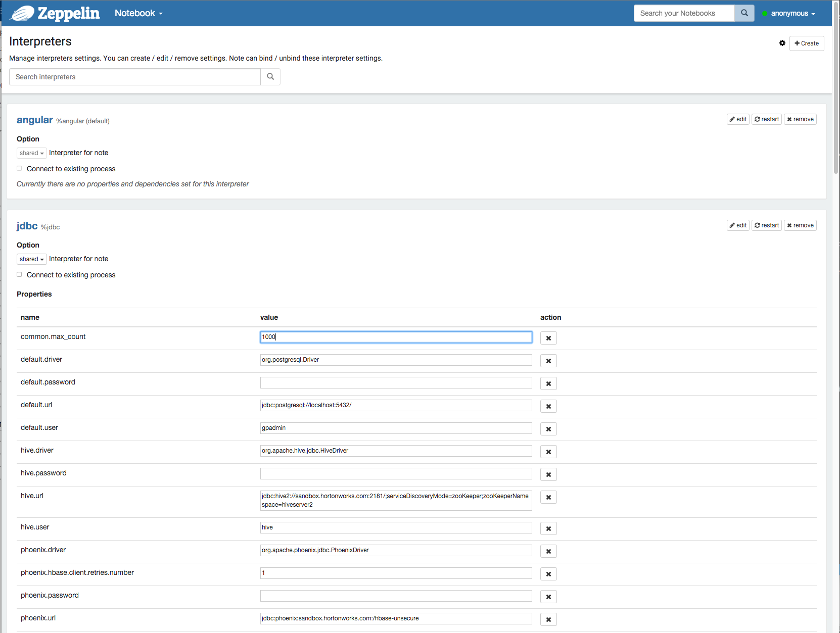Viewport: 840px width, 633px height.
Task: Delete the hive.url property with its x icon
Action: [x=548, y=497]
